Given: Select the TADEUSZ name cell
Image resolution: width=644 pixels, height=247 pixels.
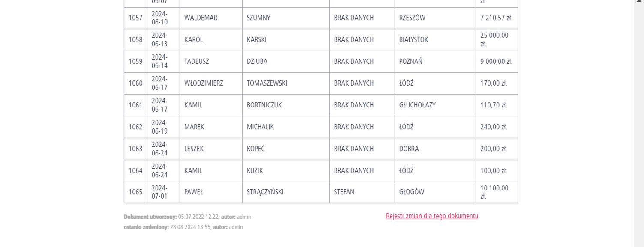Looking at the screenshot, I should tap(197, 62).
